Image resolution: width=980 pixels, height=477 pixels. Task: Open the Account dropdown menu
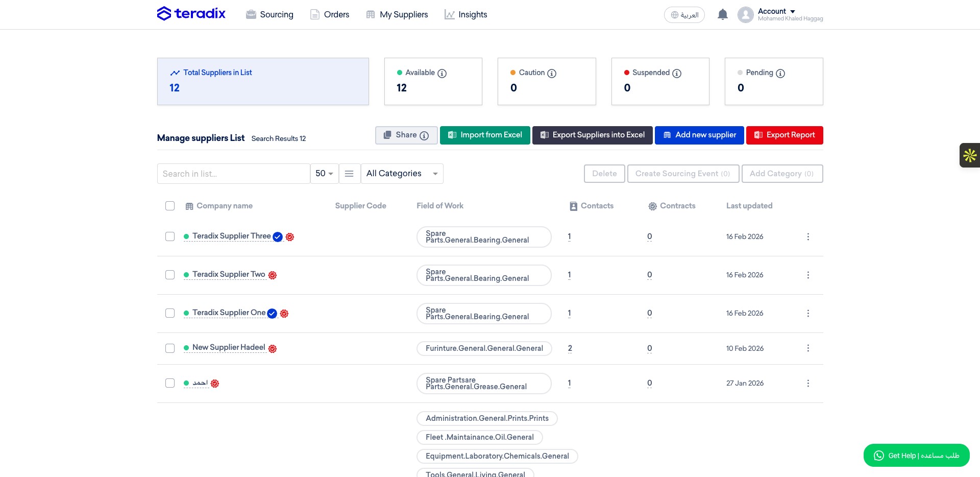[x=776, y=11]
